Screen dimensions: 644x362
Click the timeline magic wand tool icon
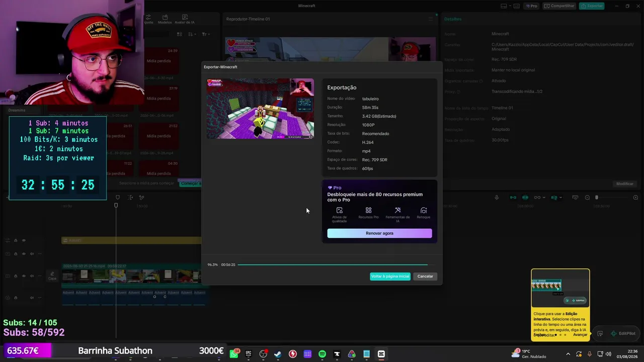[x=141, y=198]
